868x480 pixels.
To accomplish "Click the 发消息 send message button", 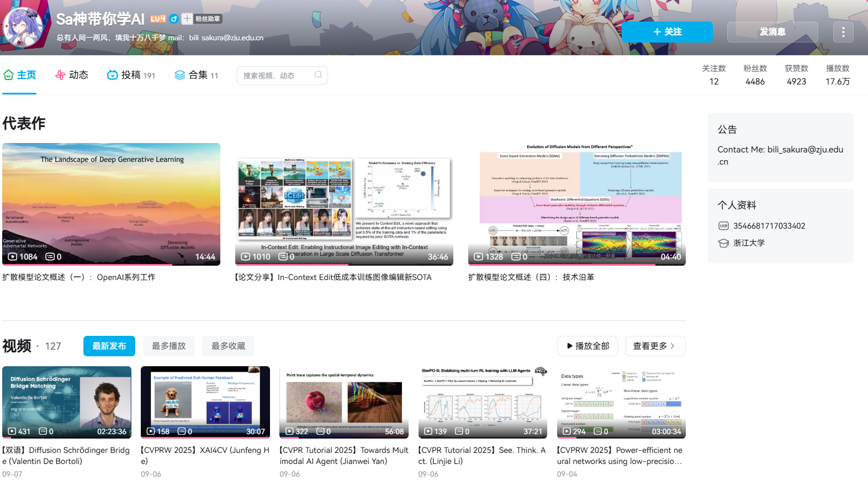I will pyautogui.click(x=772, y=32).
